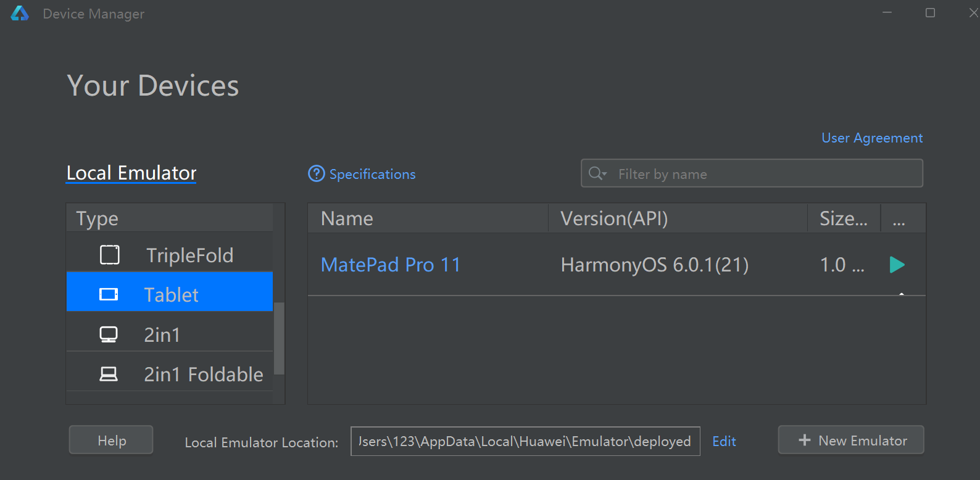Minimize the Device Manager window
The width and height of the screenshot is (980, 480).
pyautogui.click(x=887, y=13)
